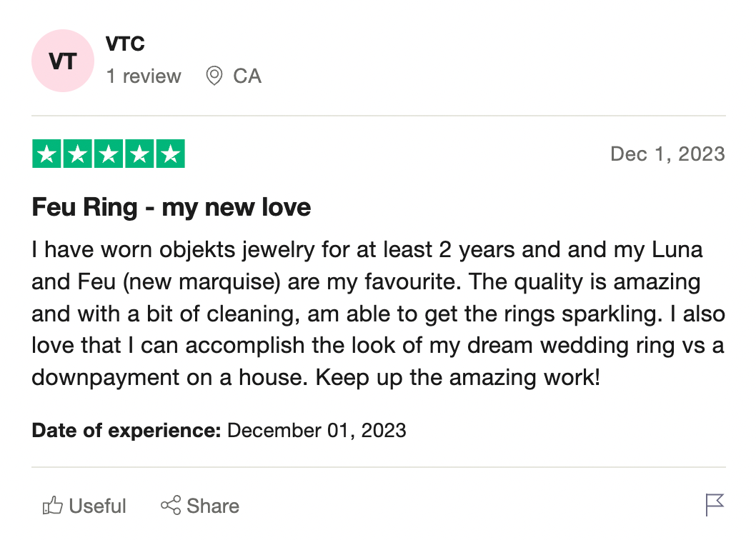This screenshot has height=540, width=756.
Task: Mark the review as Useful via label
Action: [98, 506]
